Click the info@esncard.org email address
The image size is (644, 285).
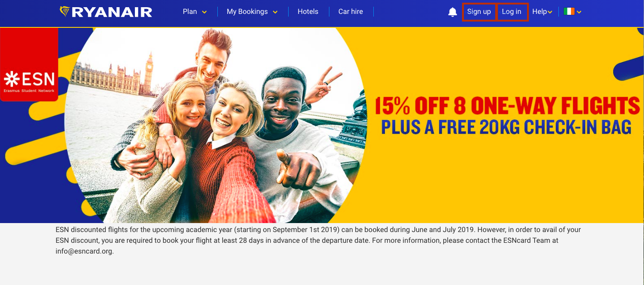click(84, 251)
